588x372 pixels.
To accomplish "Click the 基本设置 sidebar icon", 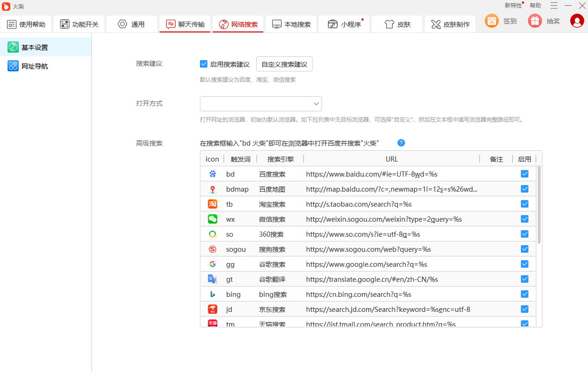I will point(13,47).
